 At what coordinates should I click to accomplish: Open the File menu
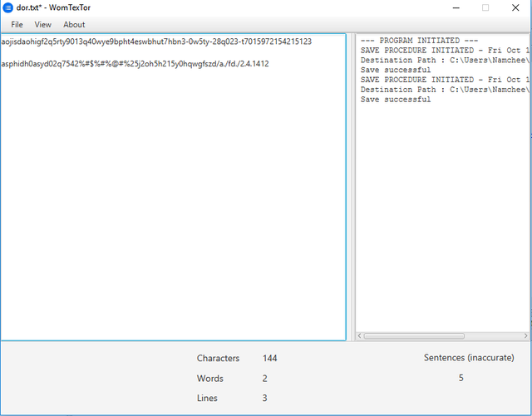click(x=17, y=25)
